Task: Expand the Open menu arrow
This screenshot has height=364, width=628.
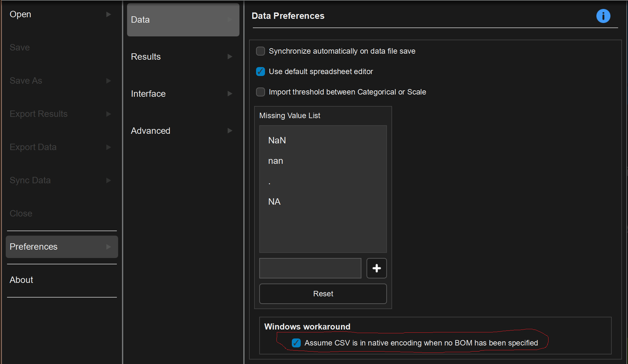Action: [109, 14]
